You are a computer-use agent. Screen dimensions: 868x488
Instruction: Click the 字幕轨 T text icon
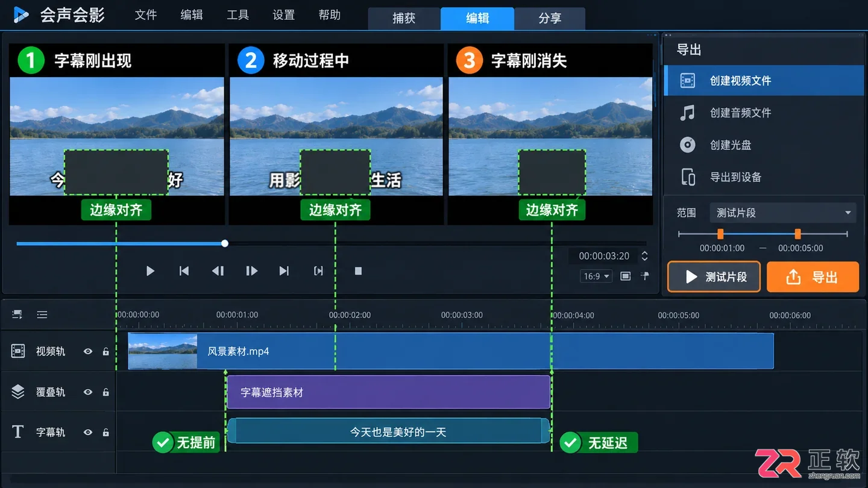18,432
